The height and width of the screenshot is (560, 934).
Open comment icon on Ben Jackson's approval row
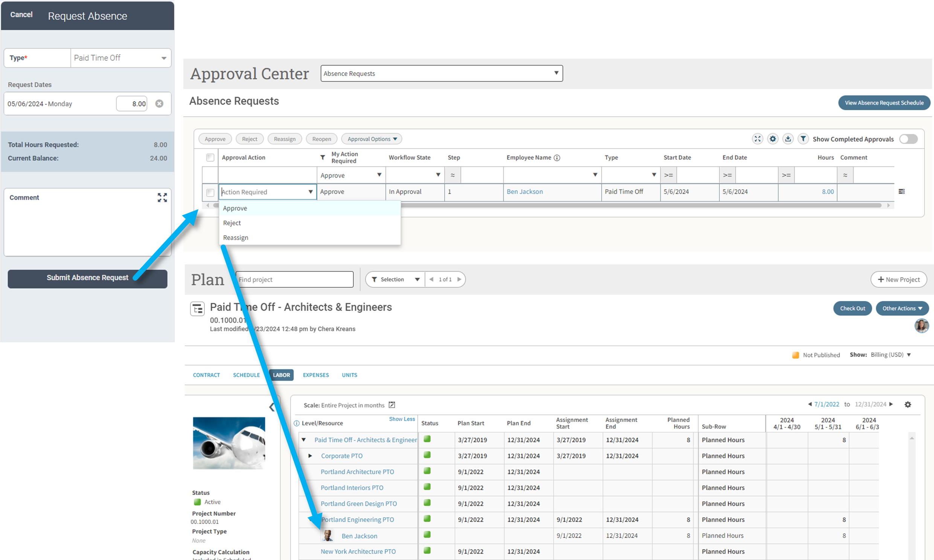902,191
